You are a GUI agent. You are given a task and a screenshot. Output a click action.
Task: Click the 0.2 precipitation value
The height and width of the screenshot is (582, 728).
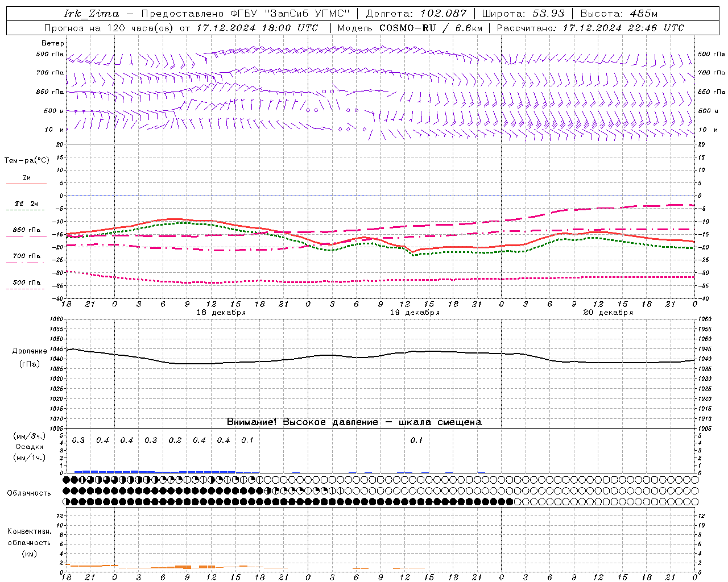click(175, 440)
